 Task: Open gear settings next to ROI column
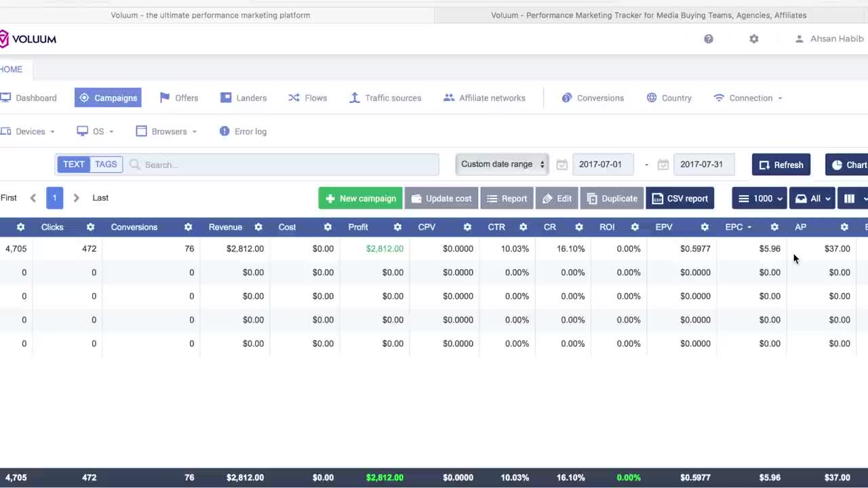pos(635,227)
